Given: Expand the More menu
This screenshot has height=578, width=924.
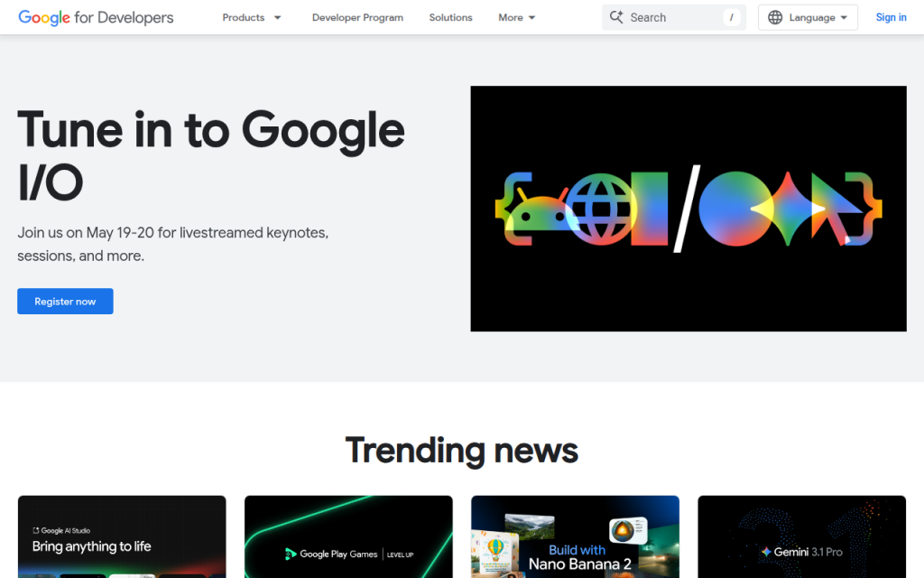Looking at the screenshot, I should tap(516, 17).
